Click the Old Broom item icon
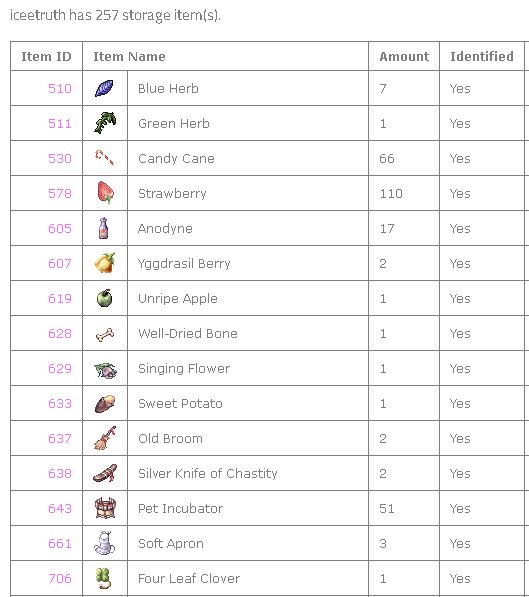The width and height of the screenshot is (529, 597). click(x=105, y=438)
